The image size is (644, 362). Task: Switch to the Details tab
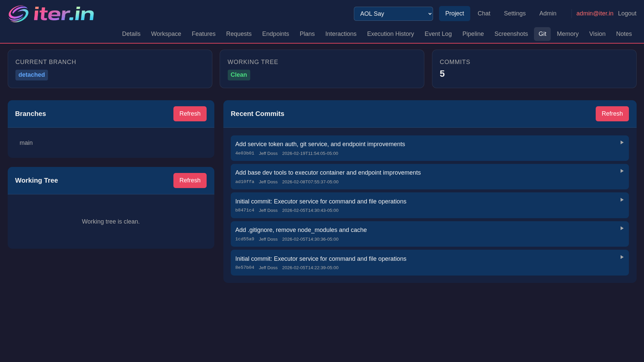(x=131, y=34)
